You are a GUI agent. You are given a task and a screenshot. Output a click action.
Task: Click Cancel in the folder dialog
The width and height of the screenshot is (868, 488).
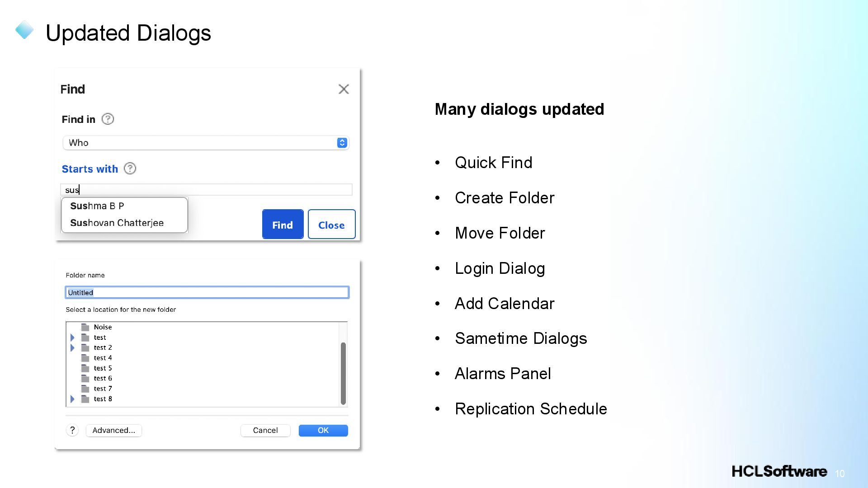click(x=265, y=430)
